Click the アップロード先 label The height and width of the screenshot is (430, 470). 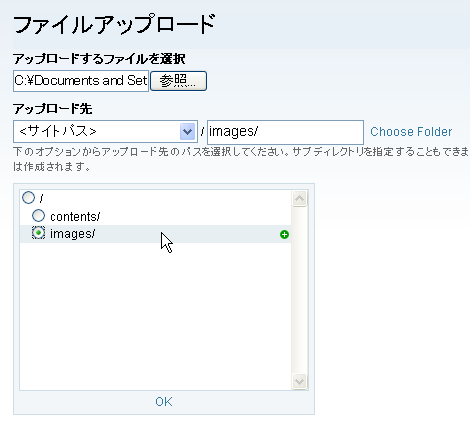(x=53, y=109)
